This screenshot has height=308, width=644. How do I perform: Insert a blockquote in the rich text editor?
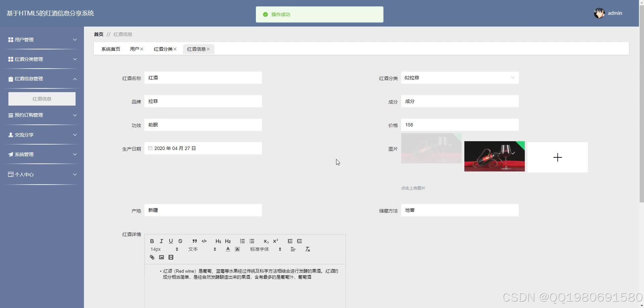point(194,241)
